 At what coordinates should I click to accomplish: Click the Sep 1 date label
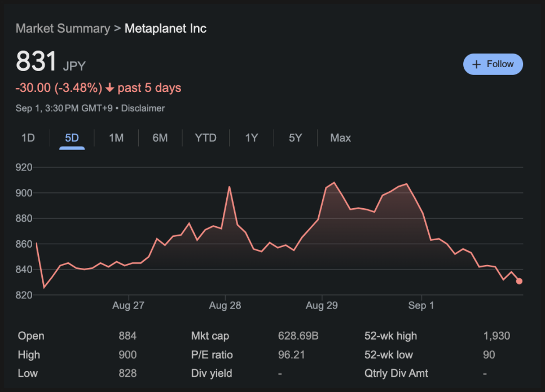tap(421, 306)
